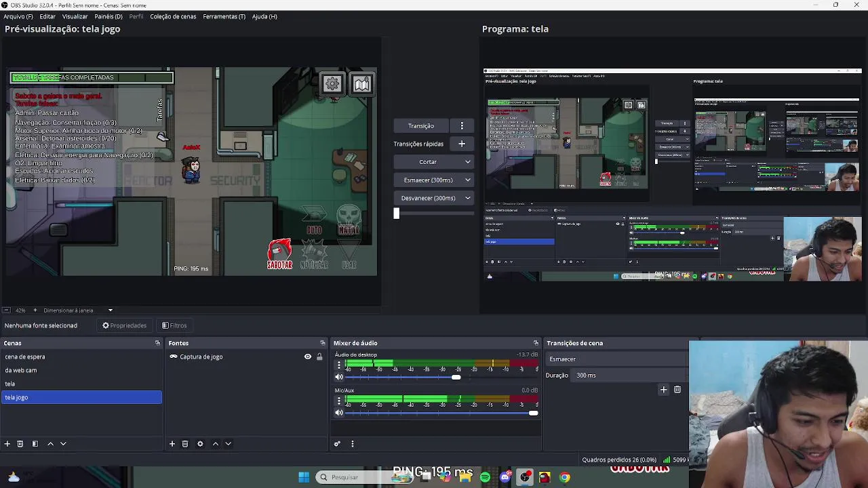Open Mixer de áudio three-dot menu

pyautogui.click(x=352, y=443)
